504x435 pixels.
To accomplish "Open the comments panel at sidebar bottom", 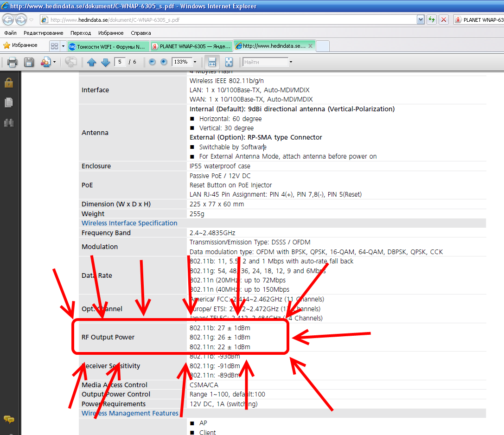I will (x=9, y=419).
